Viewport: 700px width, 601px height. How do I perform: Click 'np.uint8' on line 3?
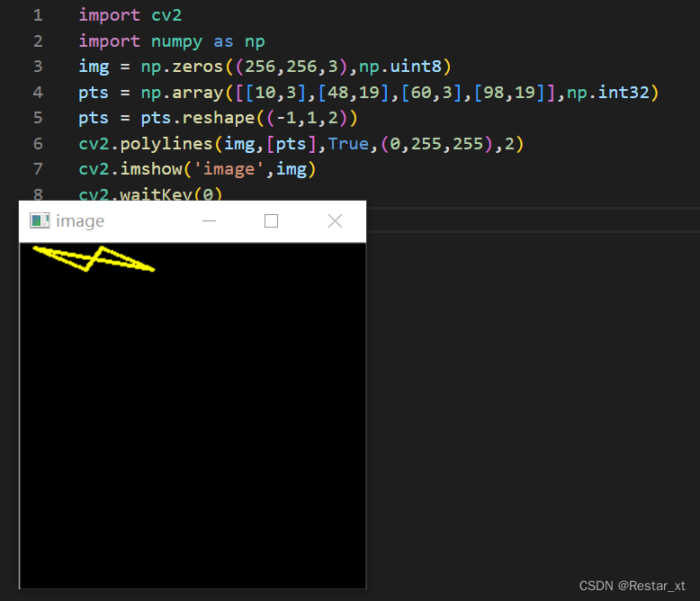tap(400, 67)
